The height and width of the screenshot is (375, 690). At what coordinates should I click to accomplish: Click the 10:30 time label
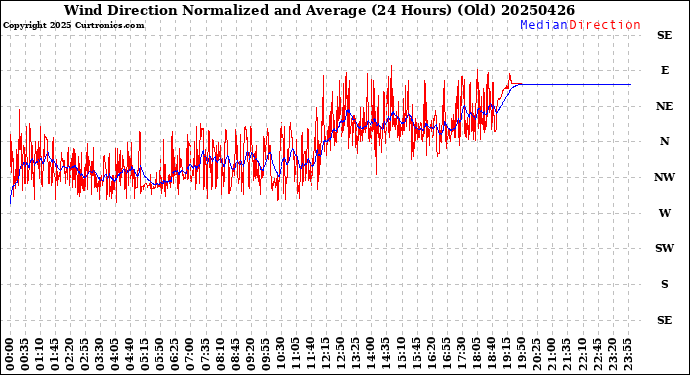click(280, 354)
